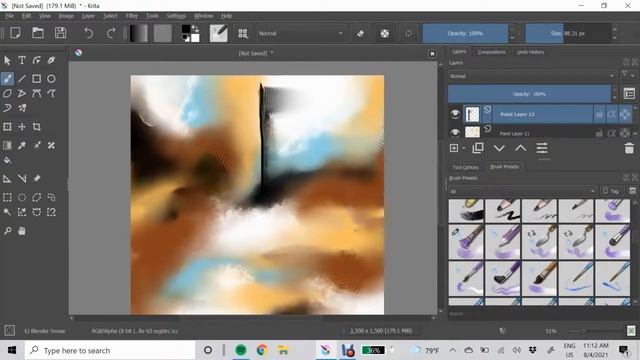Image resolution: width=640 pixels, height=360 pixels.
Task: Open the Layer menu
Action: tap(88, 16)
